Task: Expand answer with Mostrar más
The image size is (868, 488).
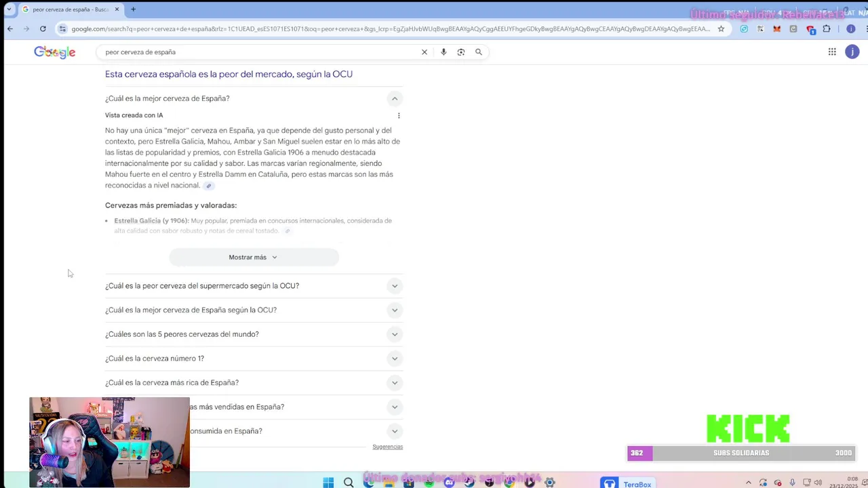Action: click(254, 258)
